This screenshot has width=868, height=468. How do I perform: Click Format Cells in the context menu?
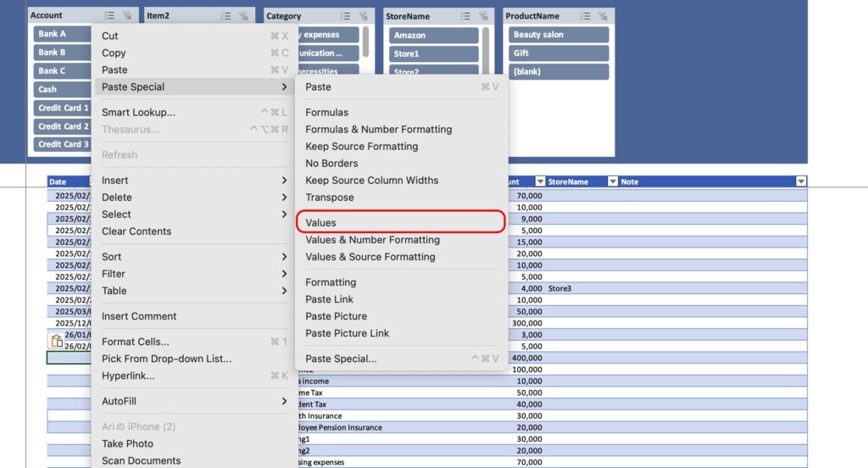pyautogui.click(x=136, y=342)
